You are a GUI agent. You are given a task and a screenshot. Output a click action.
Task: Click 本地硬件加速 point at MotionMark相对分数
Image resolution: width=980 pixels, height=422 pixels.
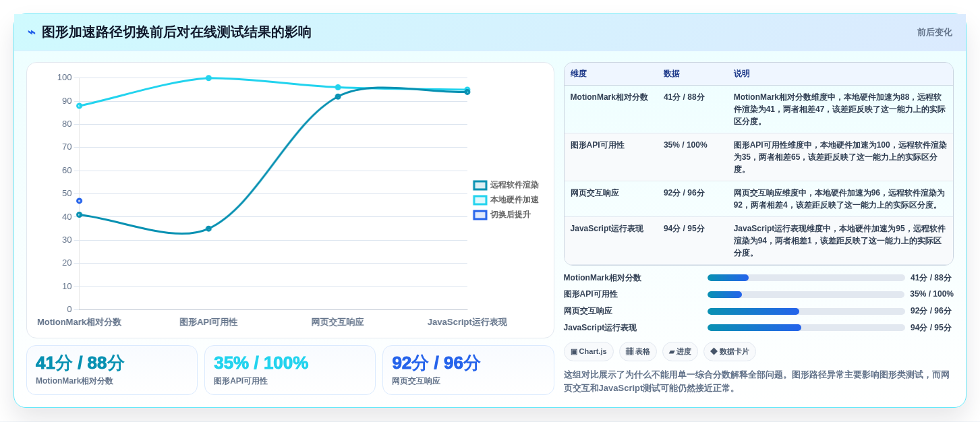(79, 106)
